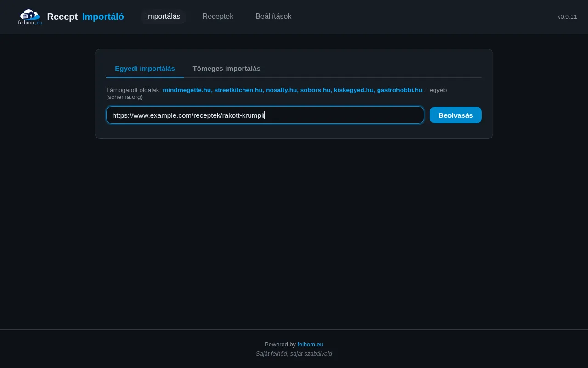The width and height of the screenshot is (588, 368).
Task: Select the Egyedi importálás tab
Action: pyautogui.click(x=145, y=69)
